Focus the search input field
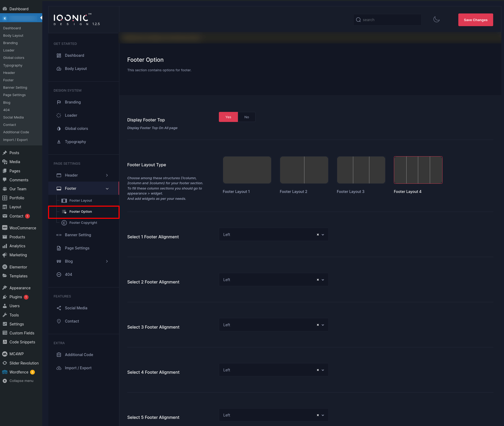This screenshot has height=426, width=504. pyautogui.click(x=387, y=20)
